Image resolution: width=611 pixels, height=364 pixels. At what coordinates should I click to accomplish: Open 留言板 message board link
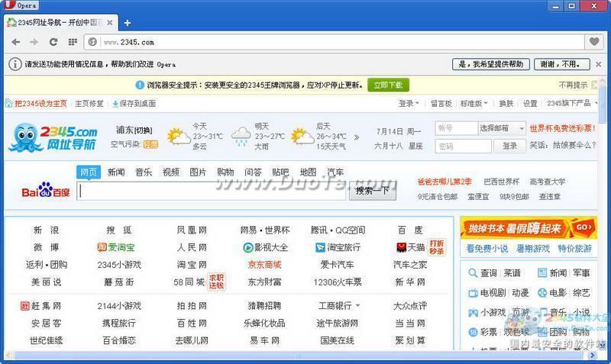point(441,103)
